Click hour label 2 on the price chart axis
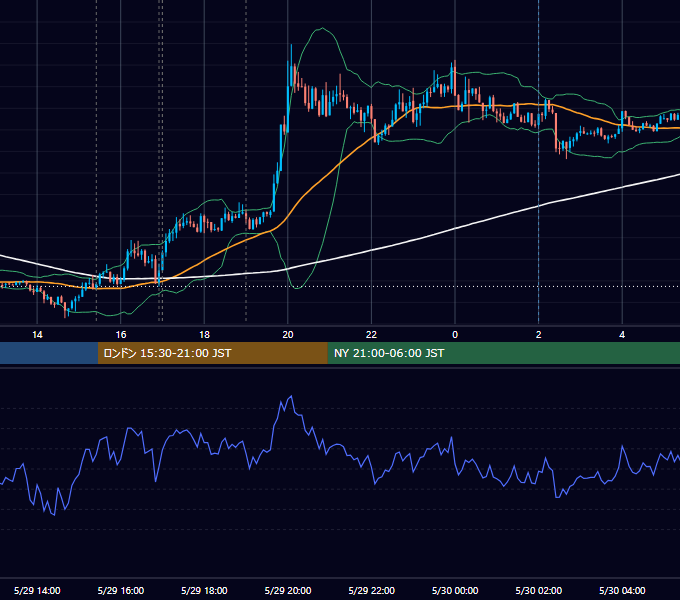This screenshot has width=680, height=600. [539, 335]
